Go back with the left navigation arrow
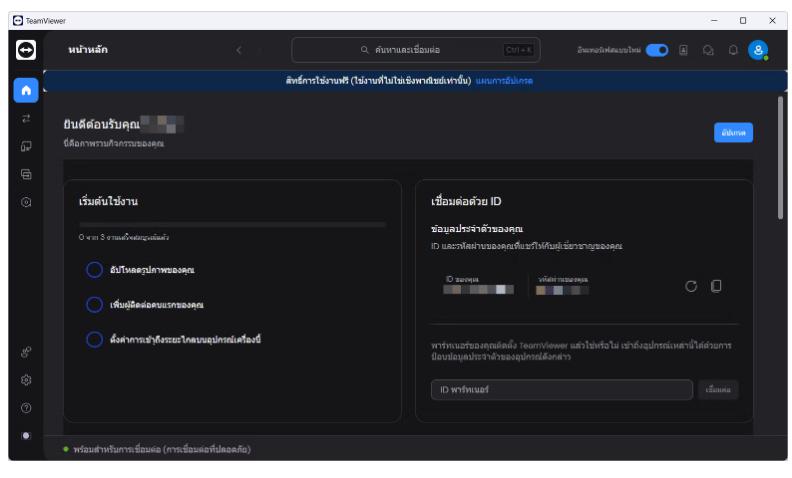792x478 pixels. coord(239,50)
